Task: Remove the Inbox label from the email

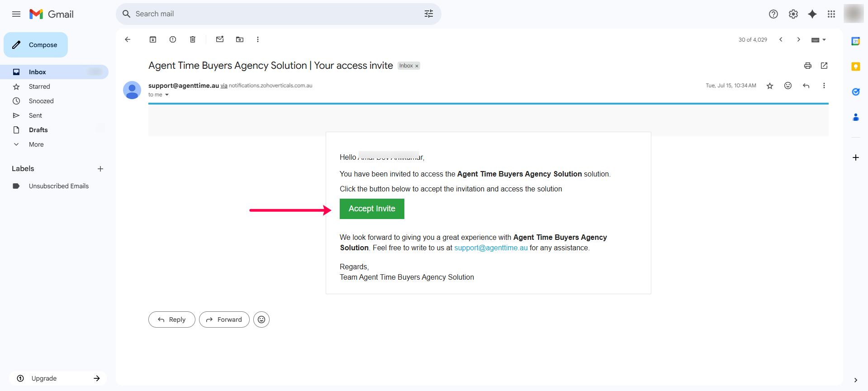Action: tap(417, 66)
